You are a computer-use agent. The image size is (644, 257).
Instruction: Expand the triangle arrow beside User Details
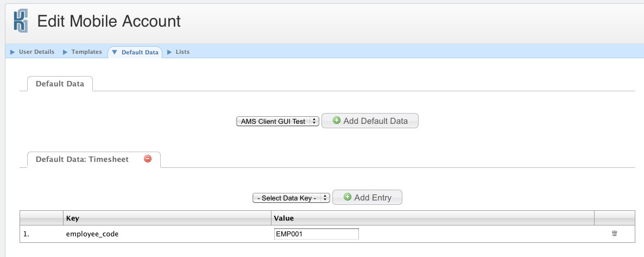(12, 52)
